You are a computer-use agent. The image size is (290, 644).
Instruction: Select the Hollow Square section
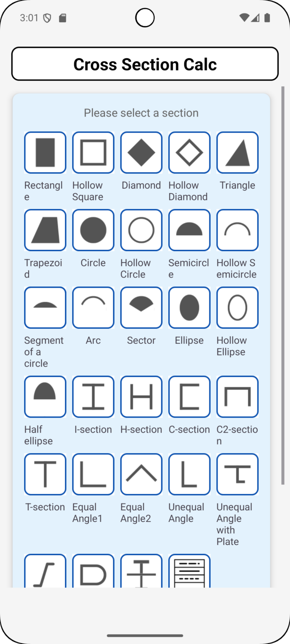tap(93, 152)
